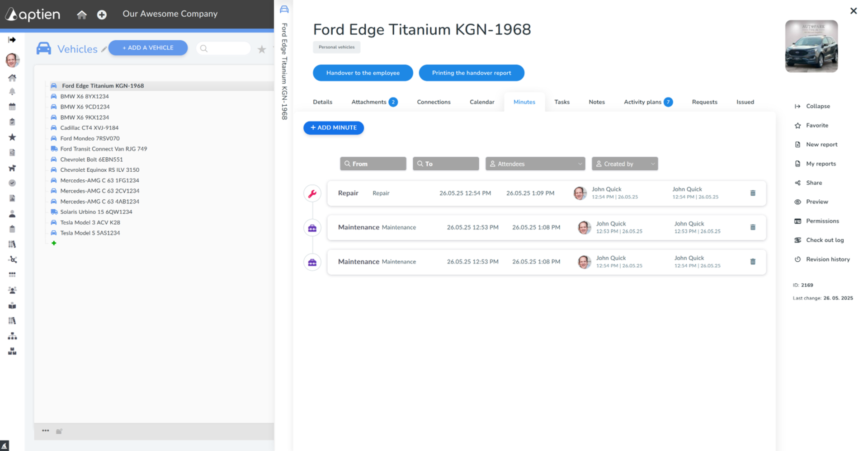Click the pencil edit icon beside Vehicles
The image size is (868, 451).
pyautogui.click(x=104, y=49)
